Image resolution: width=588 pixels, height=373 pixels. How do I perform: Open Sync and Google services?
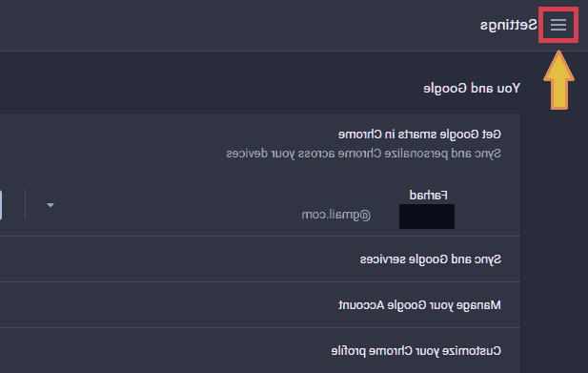[x=431, y=259]
